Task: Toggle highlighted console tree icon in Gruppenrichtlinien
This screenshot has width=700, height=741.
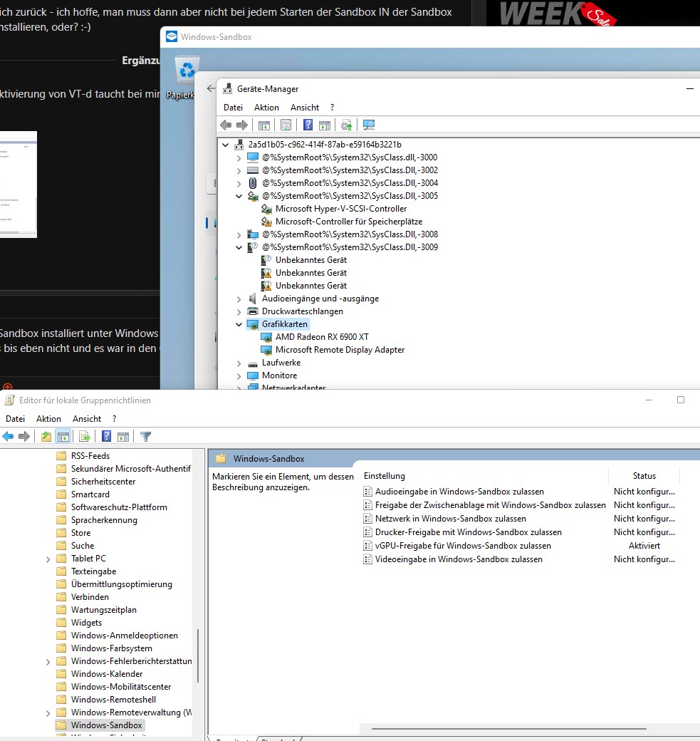Action: (63, 437)
